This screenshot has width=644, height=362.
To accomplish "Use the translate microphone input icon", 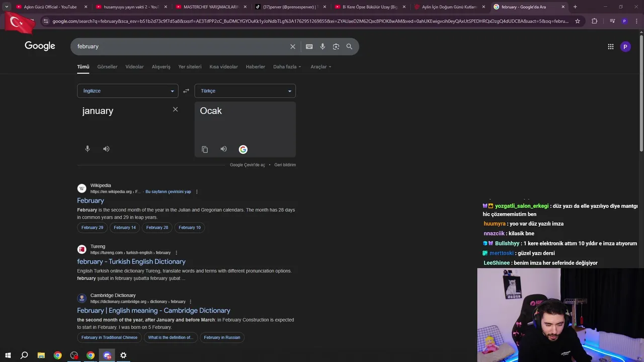I will pyautogui.click(x=87, y=149).
